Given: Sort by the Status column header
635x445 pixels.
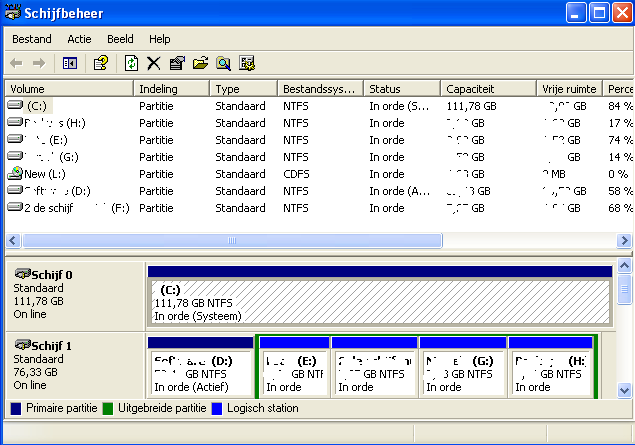Looking at the screenshot, I should click(x=402, y=89).
